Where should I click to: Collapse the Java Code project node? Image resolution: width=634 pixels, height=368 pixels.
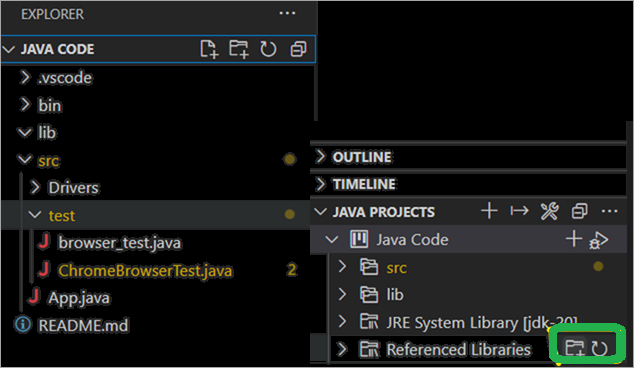click(332, 239)
